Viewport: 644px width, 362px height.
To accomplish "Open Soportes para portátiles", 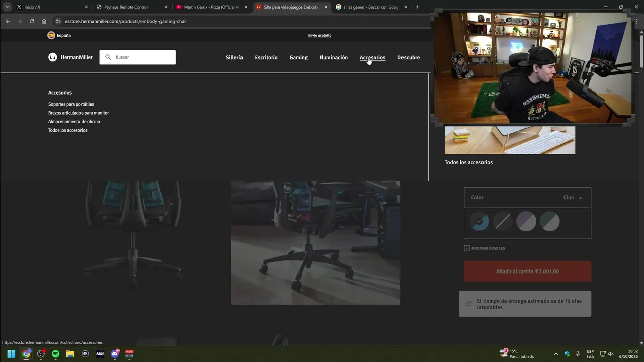I will tap(71, 104).
